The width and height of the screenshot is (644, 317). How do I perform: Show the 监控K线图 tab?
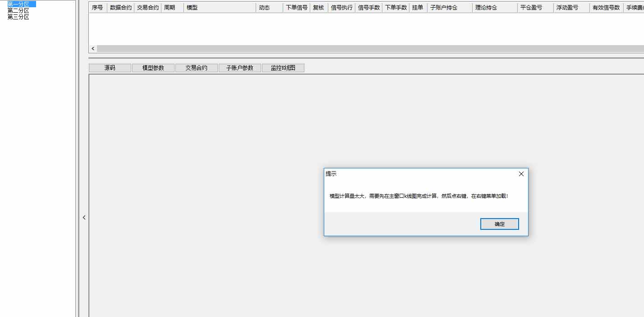pyautogui.click(x=283, y=68)
